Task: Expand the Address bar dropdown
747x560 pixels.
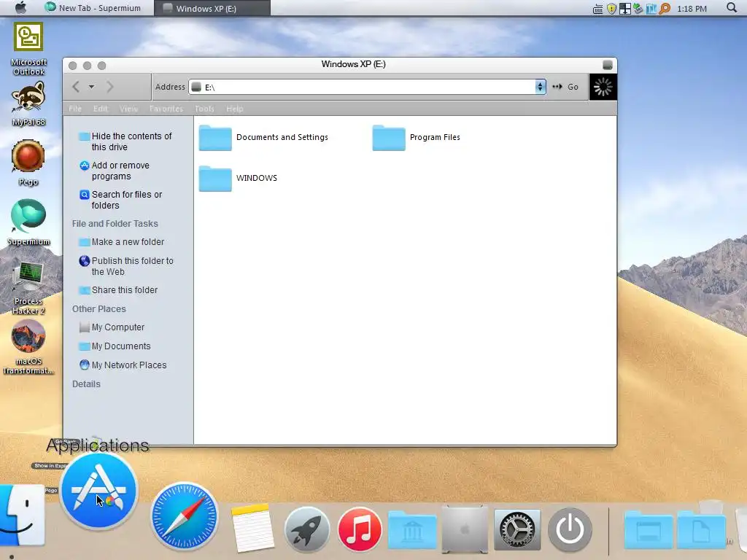Action: click(x=540, y=87)
